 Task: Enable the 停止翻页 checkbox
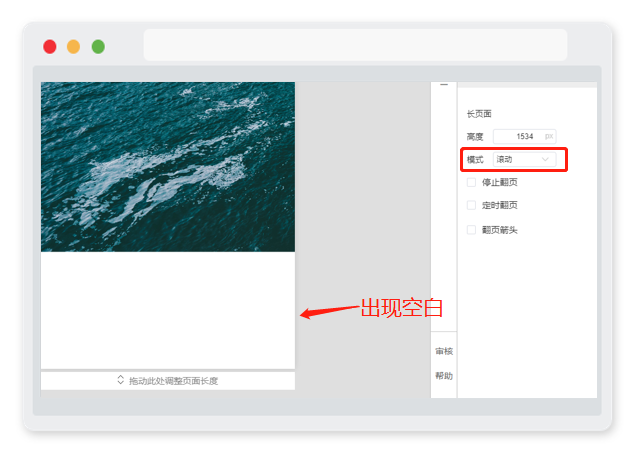(471, 182)
